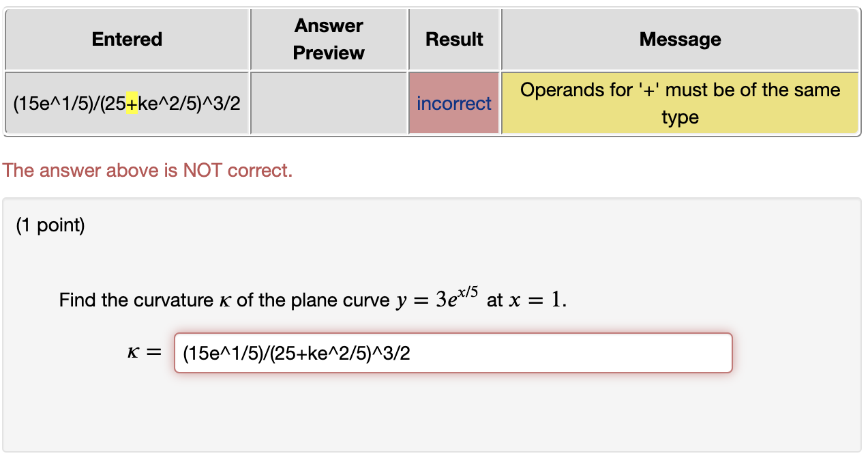
Task: Click the yellow operands error message
Action: tap(679, 103)
